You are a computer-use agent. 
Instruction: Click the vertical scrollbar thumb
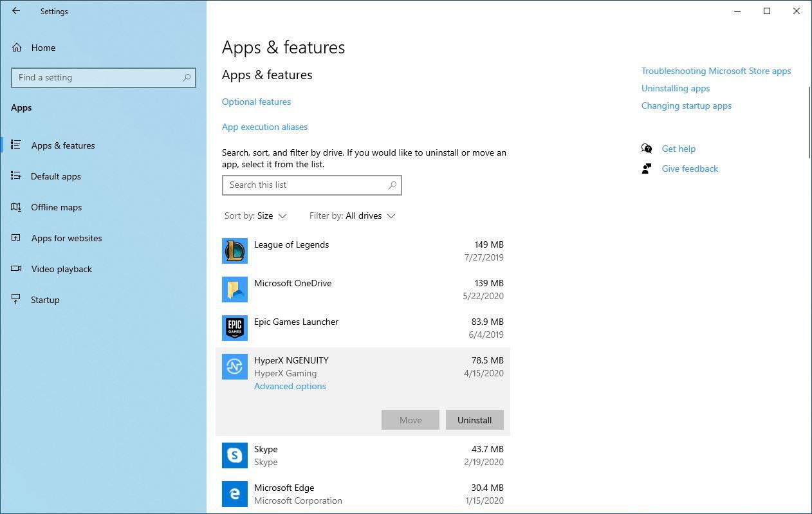(809, 122)
